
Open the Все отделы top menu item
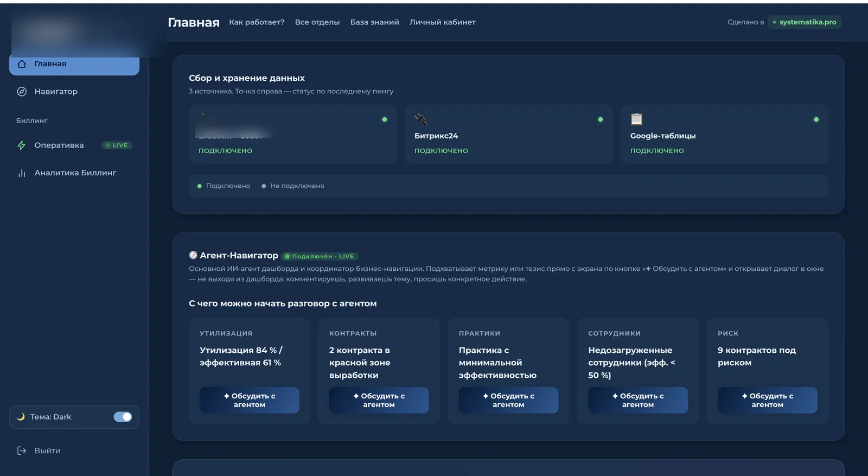click(x=317, y=22)
